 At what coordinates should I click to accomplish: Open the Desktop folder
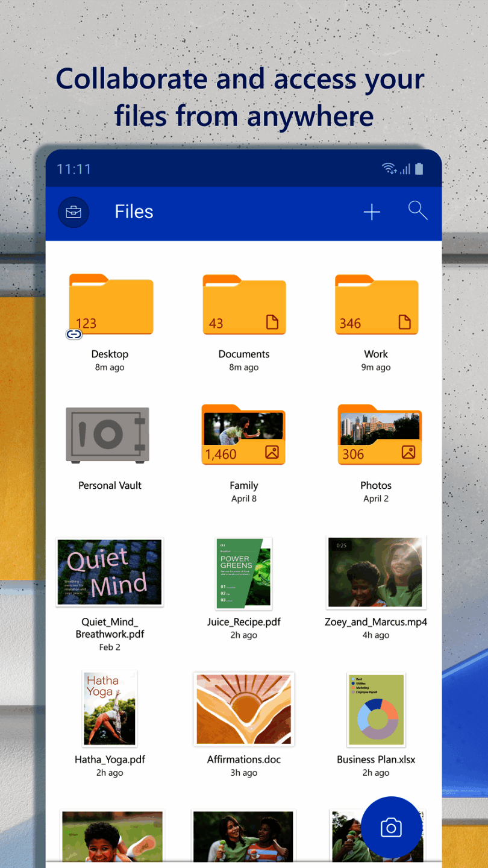(x=111, y=304)
